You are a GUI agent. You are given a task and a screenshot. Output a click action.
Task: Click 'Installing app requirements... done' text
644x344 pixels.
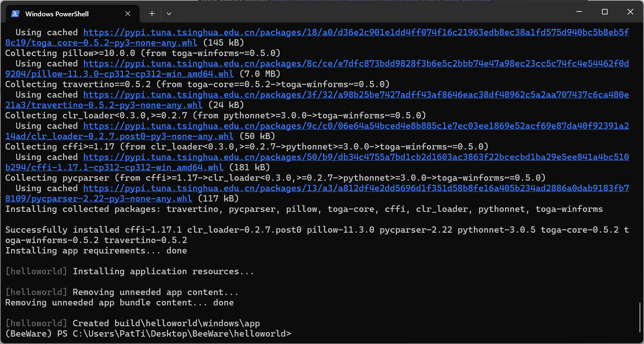[x=96, y=250]
